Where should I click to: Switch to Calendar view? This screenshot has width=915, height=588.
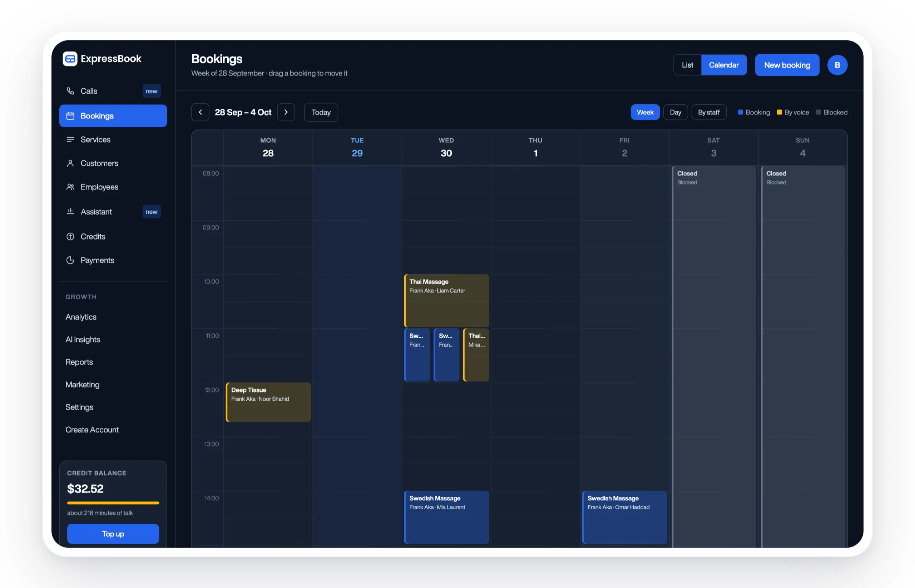pos(724,65)
